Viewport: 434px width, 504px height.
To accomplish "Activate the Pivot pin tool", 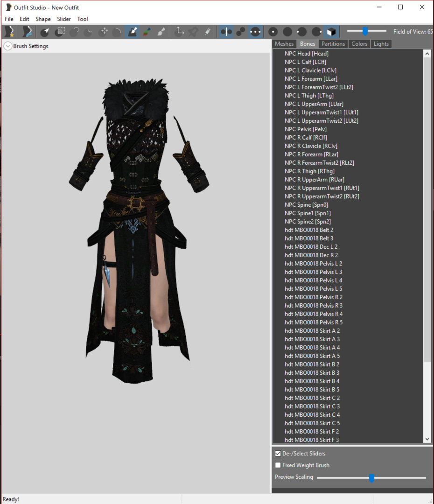I will (x=193, y=32).
